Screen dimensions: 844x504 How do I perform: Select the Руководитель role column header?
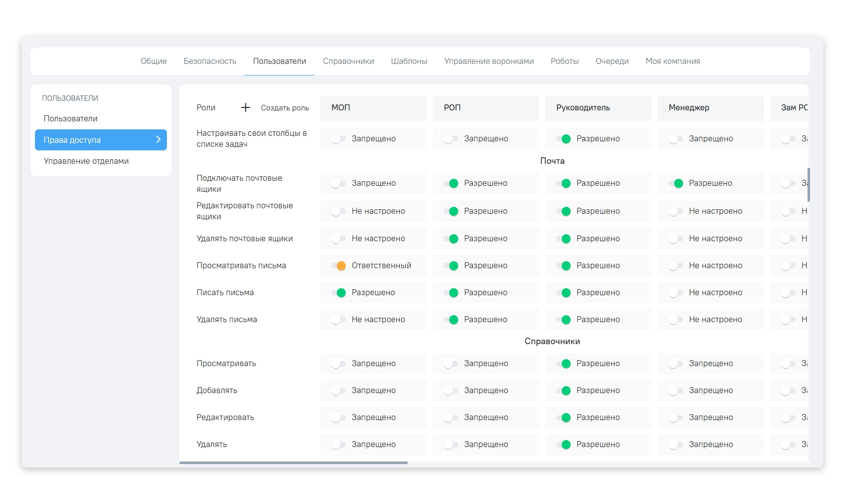[x=598, y=108]
